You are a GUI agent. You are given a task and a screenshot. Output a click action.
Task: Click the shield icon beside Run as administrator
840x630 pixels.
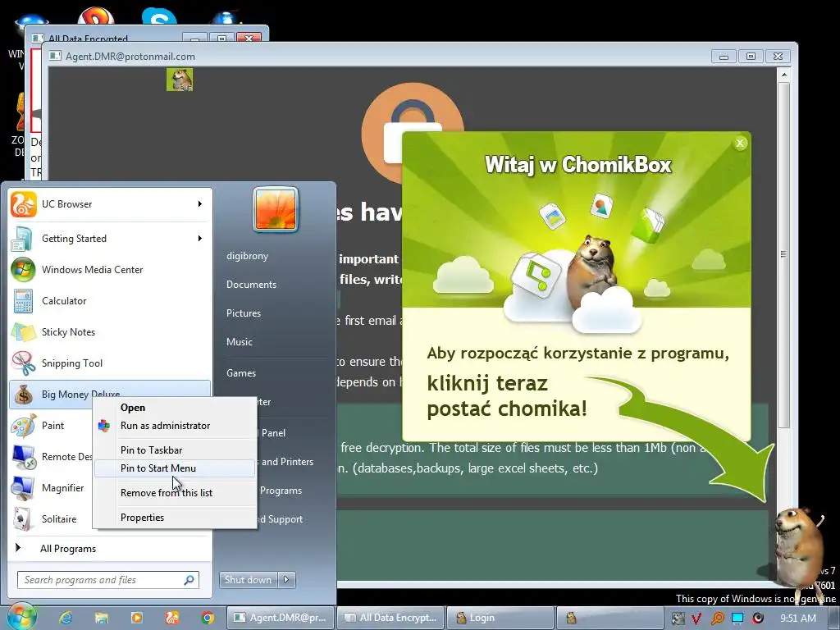(104, 426)
